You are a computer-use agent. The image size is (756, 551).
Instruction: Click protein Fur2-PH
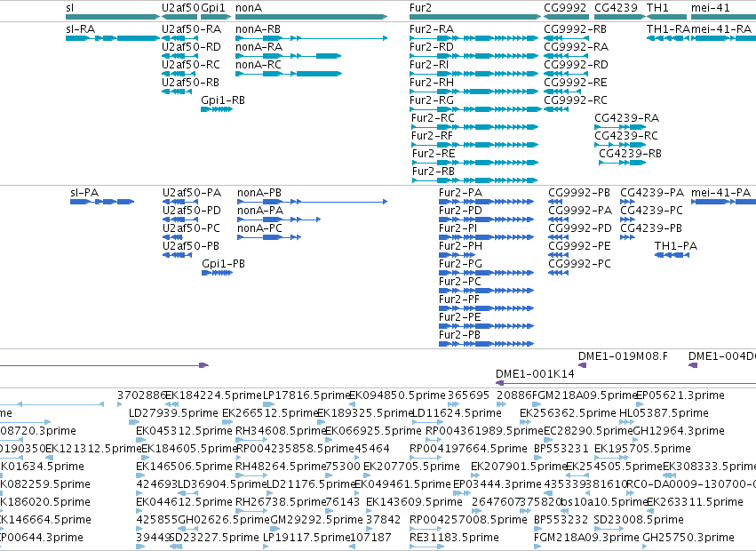coord(458,255)
